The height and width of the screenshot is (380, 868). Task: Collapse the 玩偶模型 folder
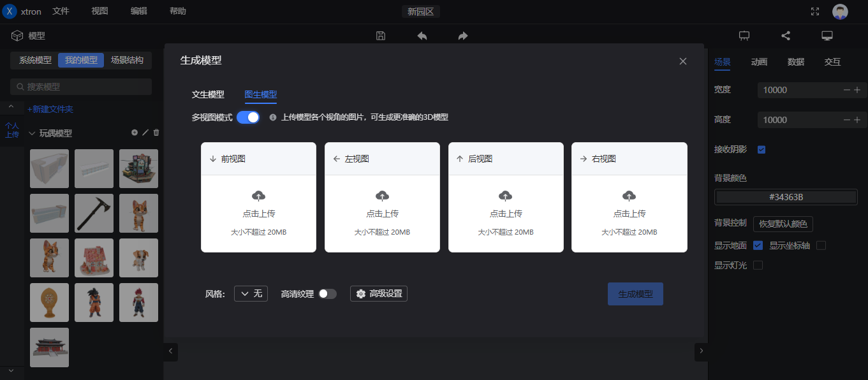(32, 133)
